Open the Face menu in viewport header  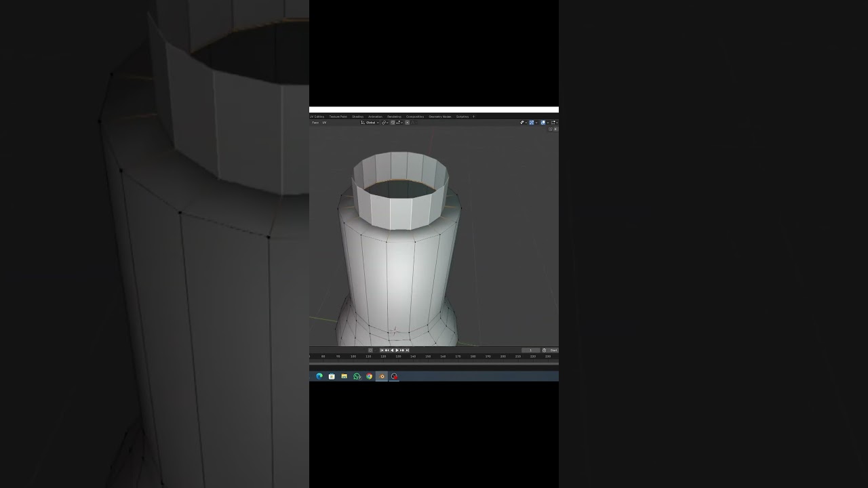(315, 123)
